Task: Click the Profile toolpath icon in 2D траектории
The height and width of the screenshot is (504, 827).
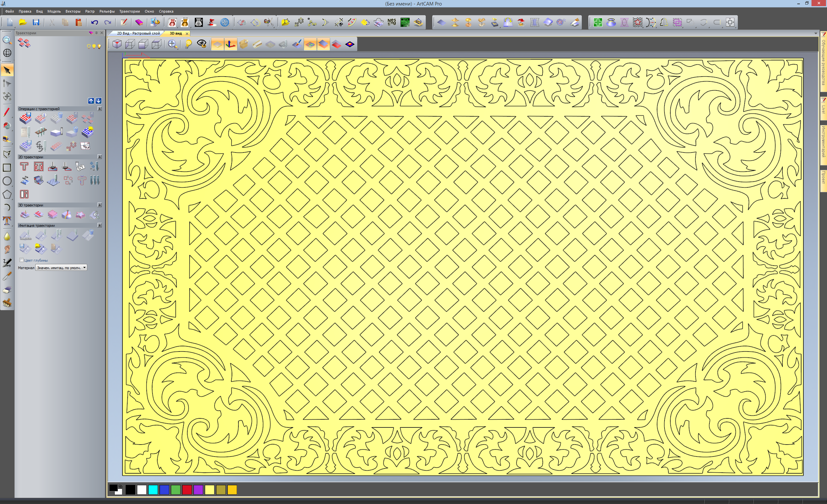Action: (x=24, y=166)
